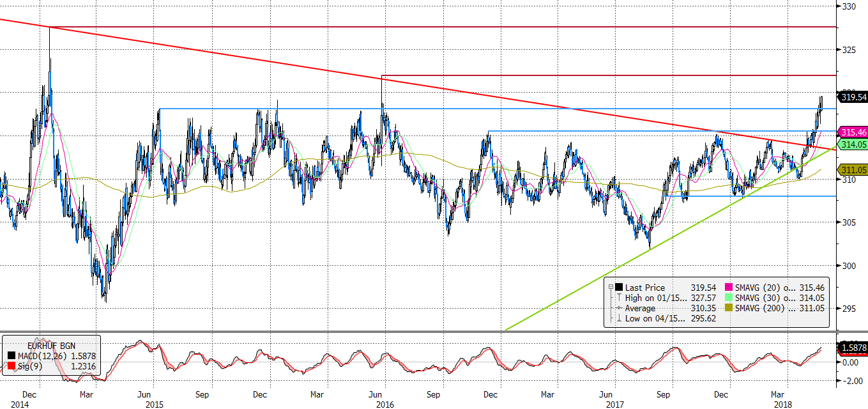Screen dimensions: 868x409
Task: Select the Last Price legend label
Action: point(645,288)
